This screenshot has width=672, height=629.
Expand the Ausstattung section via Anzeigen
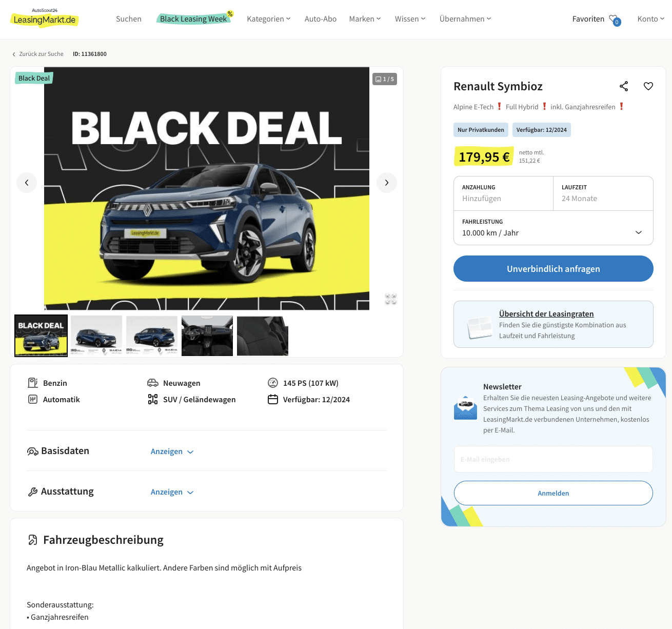[172, 492]
